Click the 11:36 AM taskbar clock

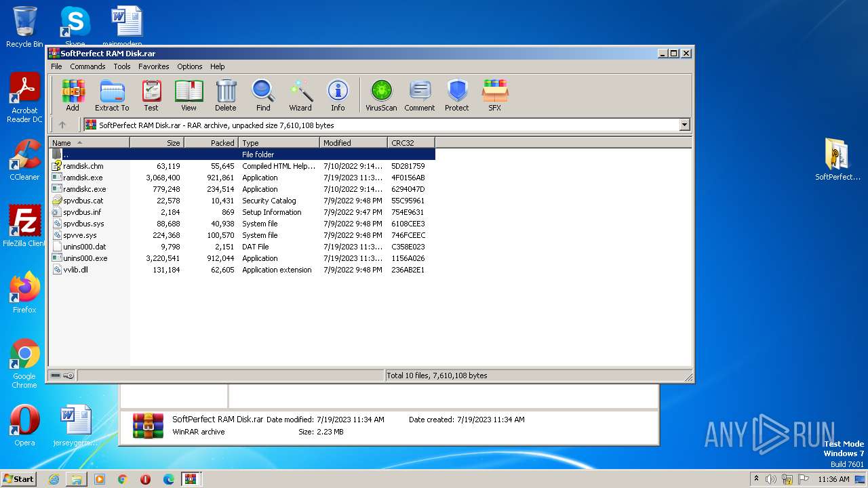833,479
